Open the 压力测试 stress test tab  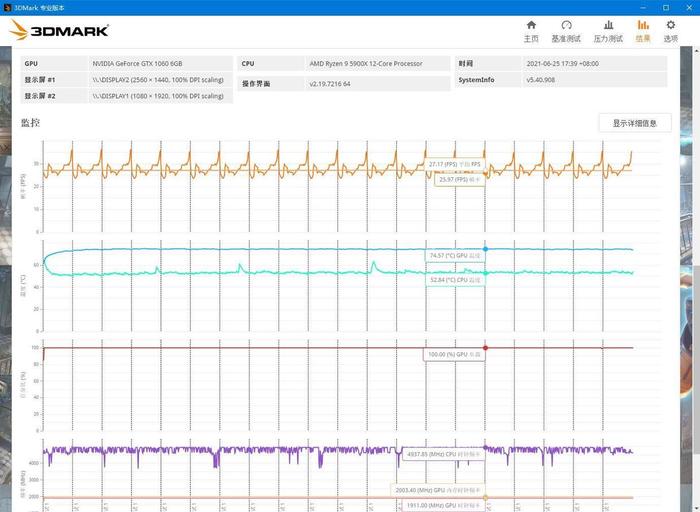tap(608, 31)
